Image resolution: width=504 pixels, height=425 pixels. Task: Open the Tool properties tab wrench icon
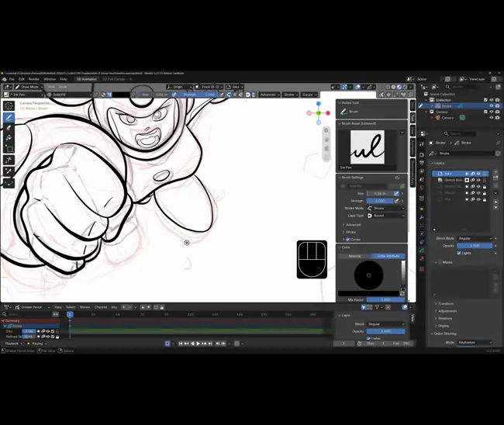click(422, 144)
